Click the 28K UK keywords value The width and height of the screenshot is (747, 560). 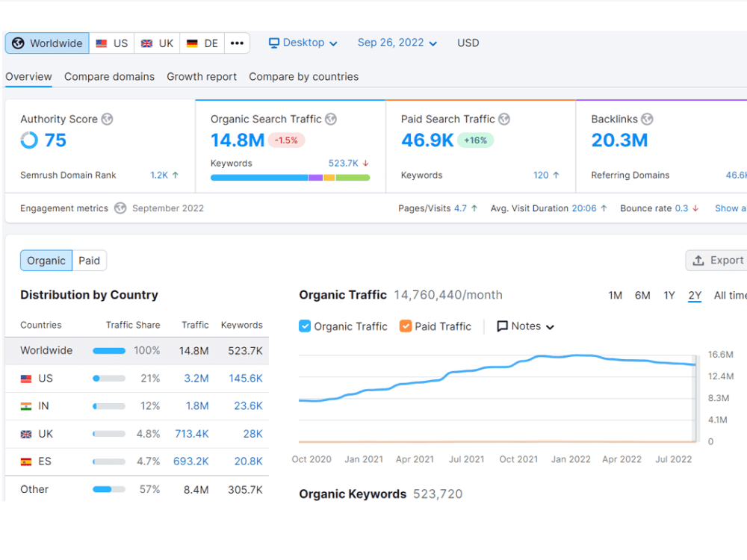coord(252,434)
